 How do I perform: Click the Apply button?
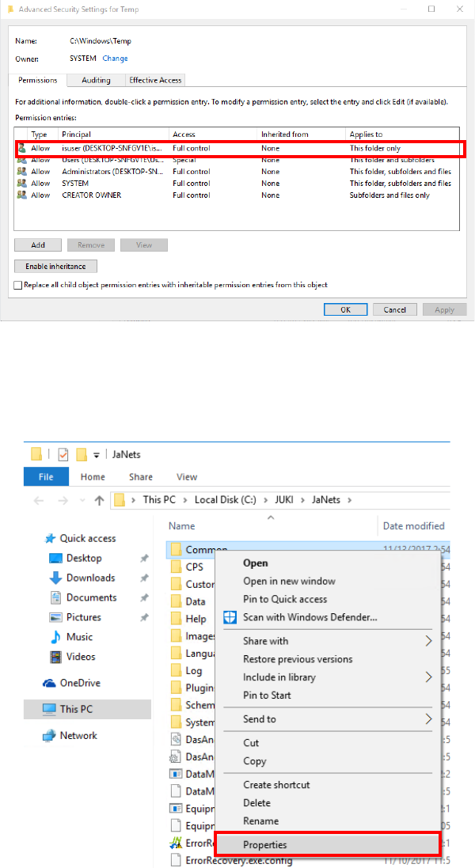pos(445,310)
